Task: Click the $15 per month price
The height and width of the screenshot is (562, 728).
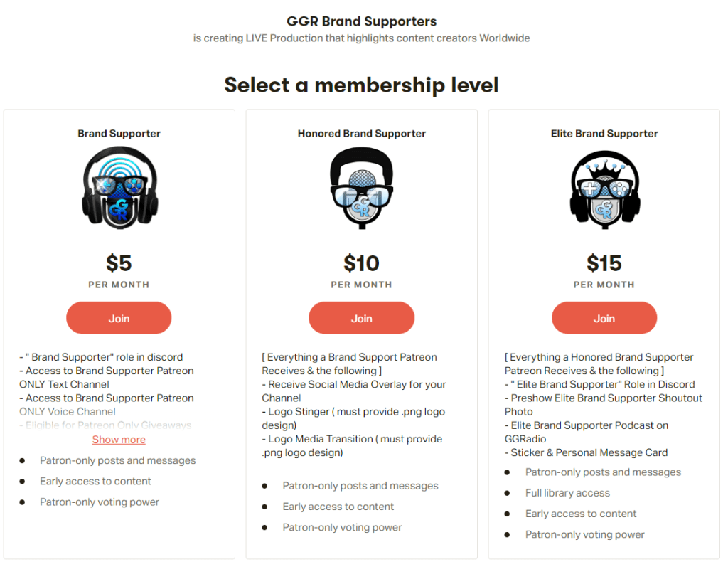Action: (604, 264)
